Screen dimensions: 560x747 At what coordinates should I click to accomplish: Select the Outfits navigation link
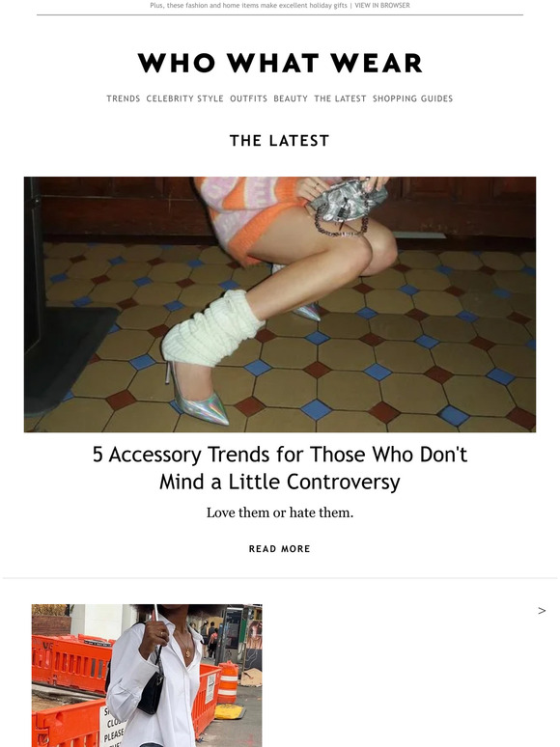click(x=248, y=98)
